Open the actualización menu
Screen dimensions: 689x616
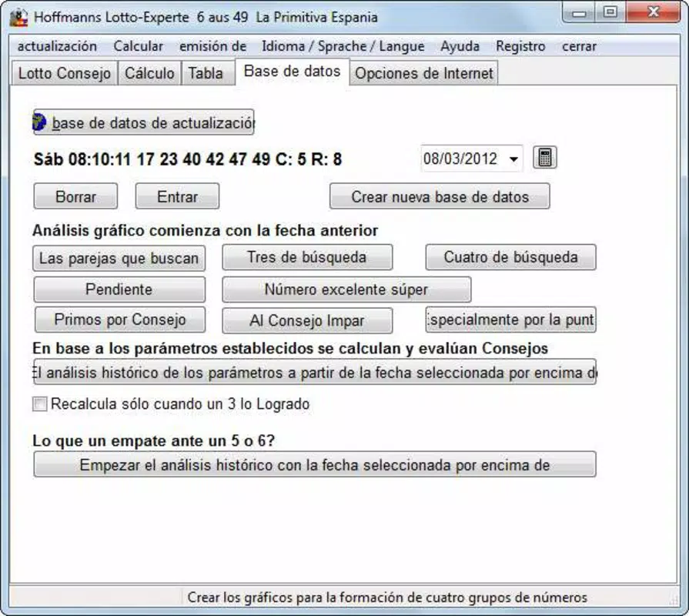(57, 46)
